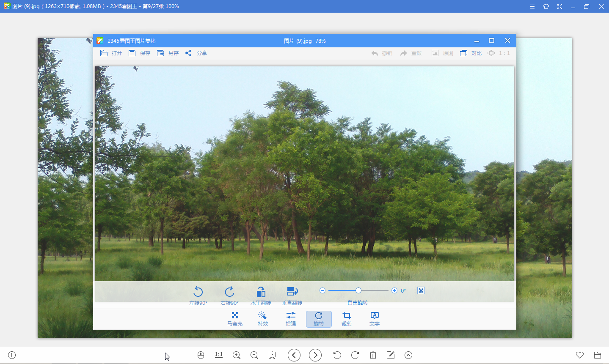The image size is (609, 364).
Task: Select the Crop (裁剪) tool
Action: [x=347, y=319]
